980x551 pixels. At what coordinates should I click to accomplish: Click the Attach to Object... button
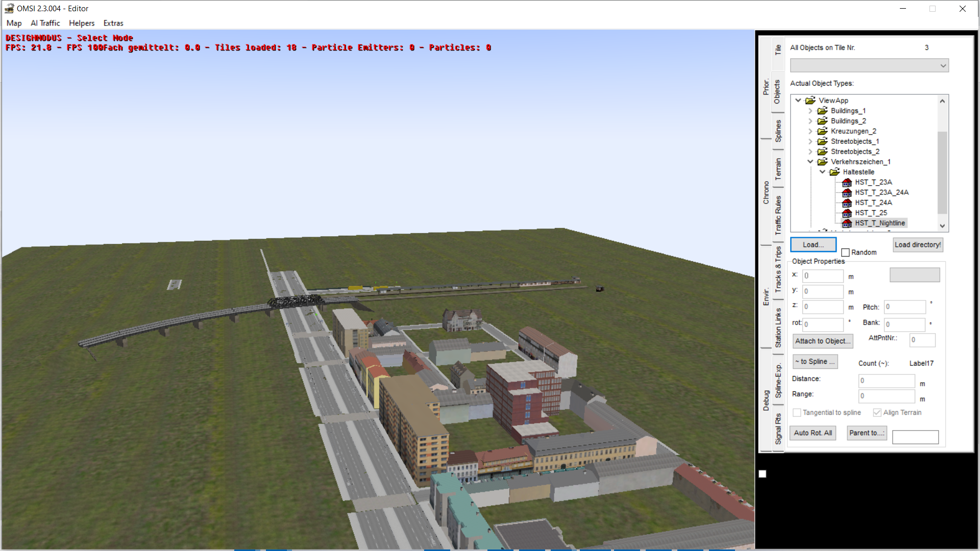point(823,341)
